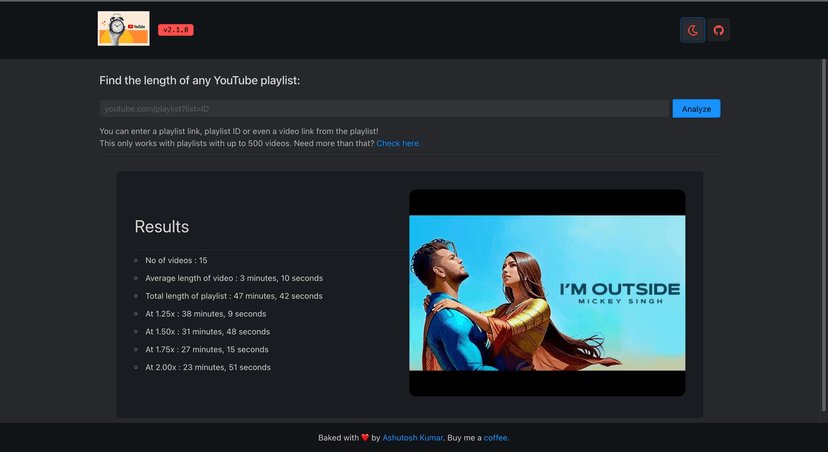Select the "At 1.25x" duration line

click(206, 314)
